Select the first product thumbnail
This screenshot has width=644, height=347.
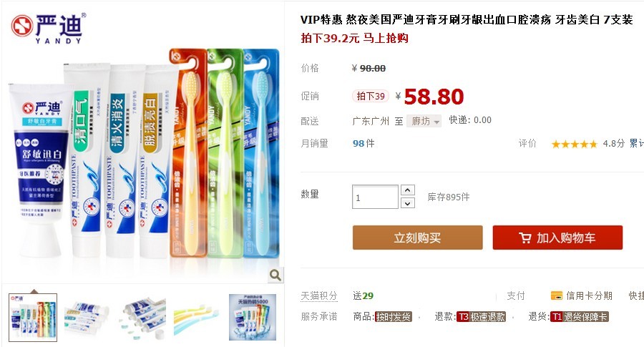coord(33,318)
